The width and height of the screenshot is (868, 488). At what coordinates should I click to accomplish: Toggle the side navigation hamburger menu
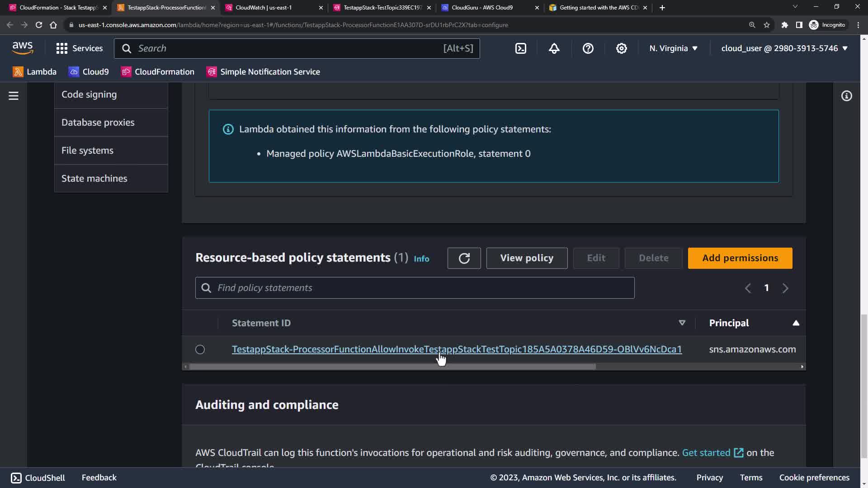[x=14, y=96]
